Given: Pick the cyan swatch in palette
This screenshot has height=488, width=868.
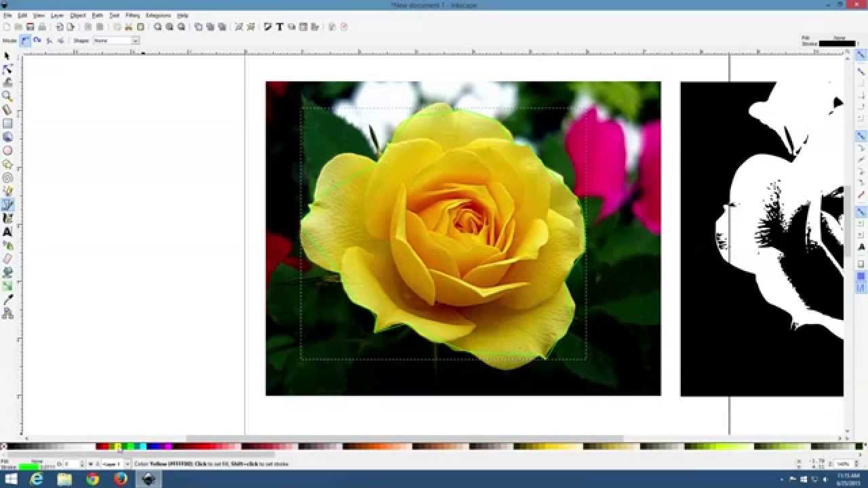Looking at the screenshot, I should point(143,447).
